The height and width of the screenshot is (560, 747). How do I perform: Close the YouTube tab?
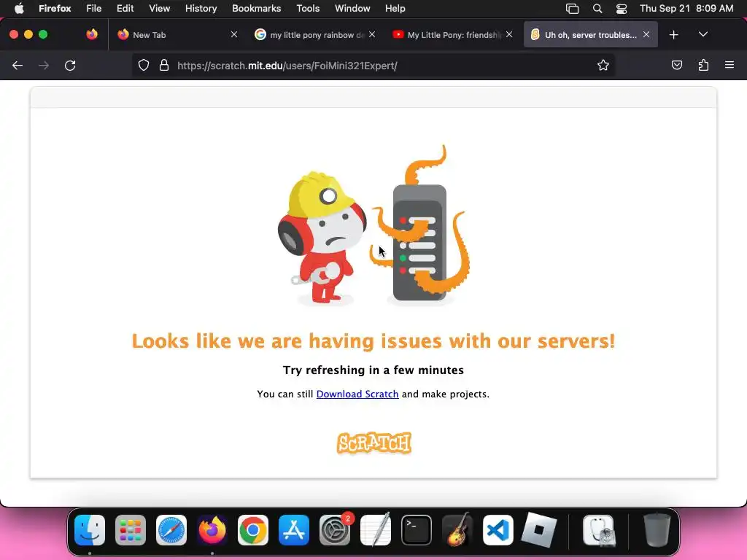[x=509, y=34]
